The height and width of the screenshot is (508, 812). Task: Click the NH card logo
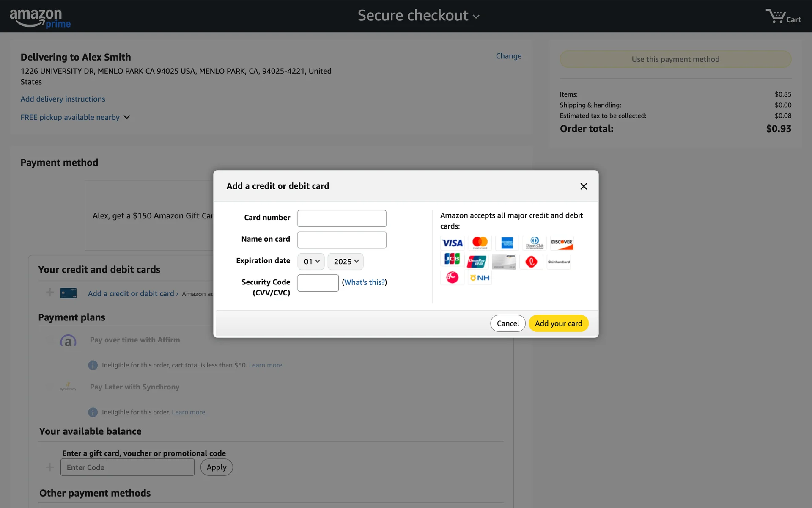(480, 278)
